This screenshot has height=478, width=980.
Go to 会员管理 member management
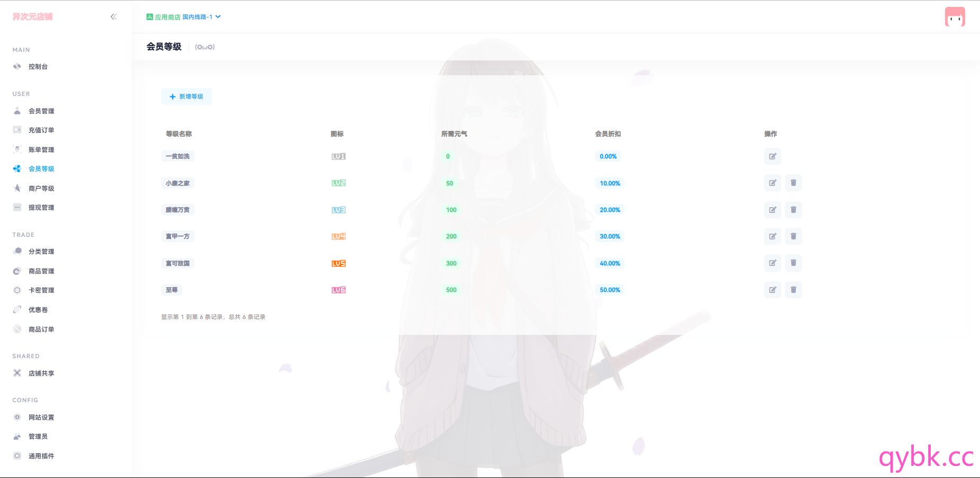click(x=41, y=111)
